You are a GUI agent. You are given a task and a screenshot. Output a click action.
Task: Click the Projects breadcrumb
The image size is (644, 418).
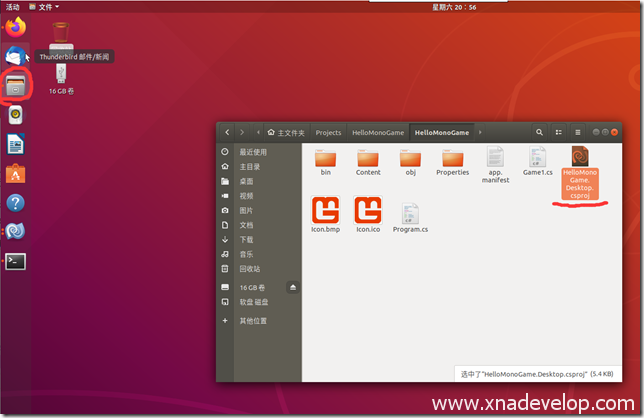click(x=328, y=132)
